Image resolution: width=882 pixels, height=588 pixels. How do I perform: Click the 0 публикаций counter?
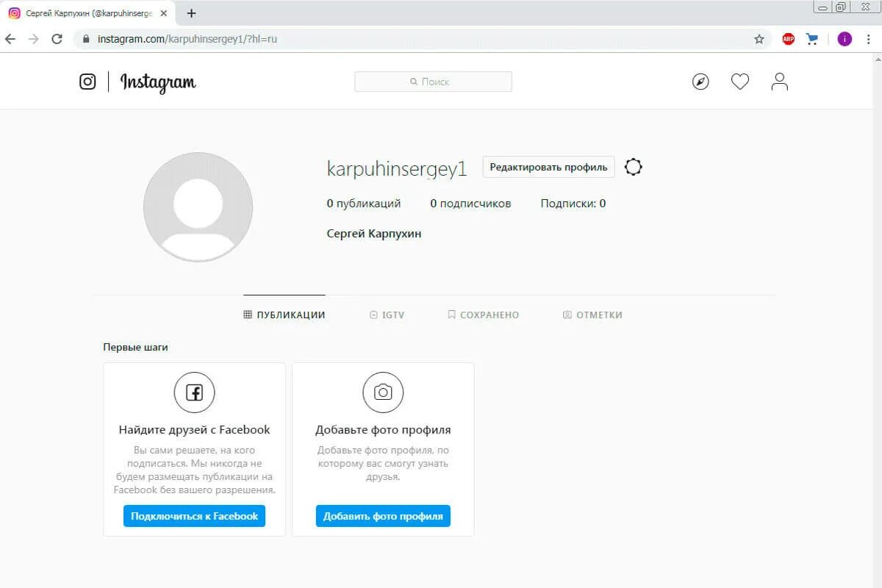[364, 204]
